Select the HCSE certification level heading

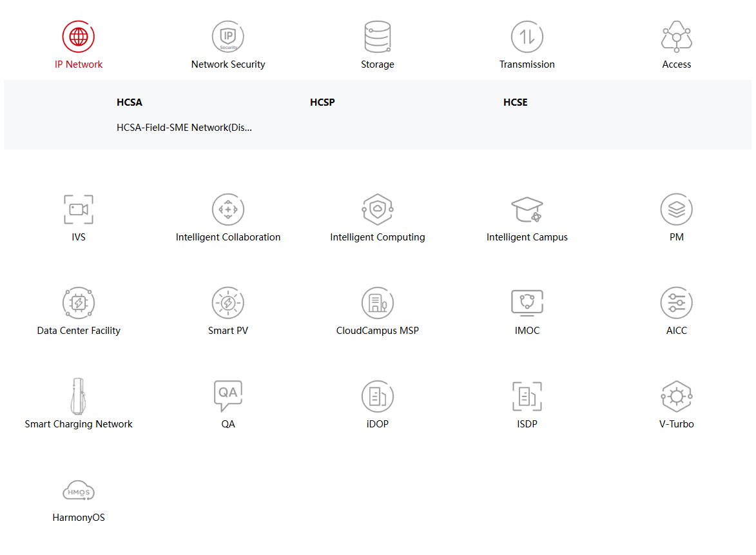[x=516, y=102]
